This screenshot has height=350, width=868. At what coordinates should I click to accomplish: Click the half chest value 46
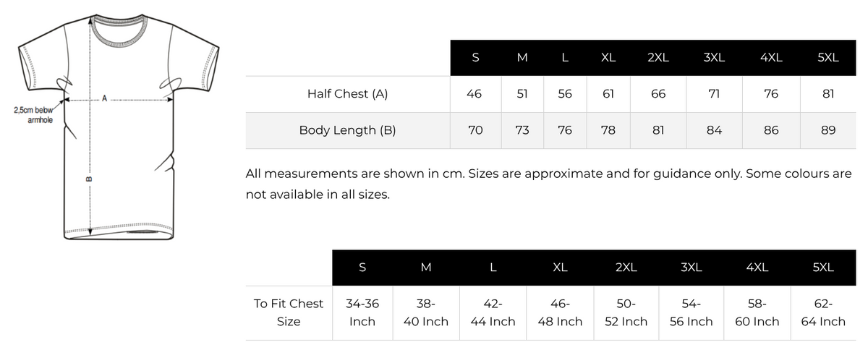coord(475,94)
